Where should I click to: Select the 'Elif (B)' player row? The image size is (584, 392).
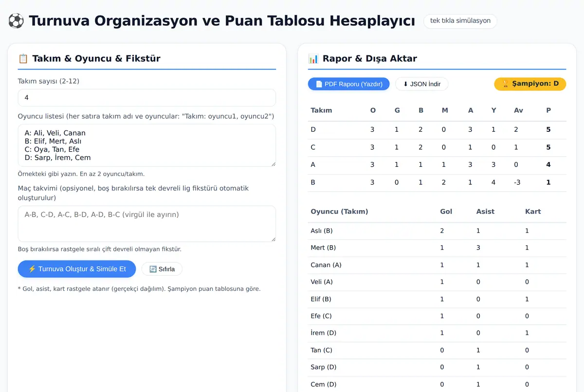coord(437,299)
